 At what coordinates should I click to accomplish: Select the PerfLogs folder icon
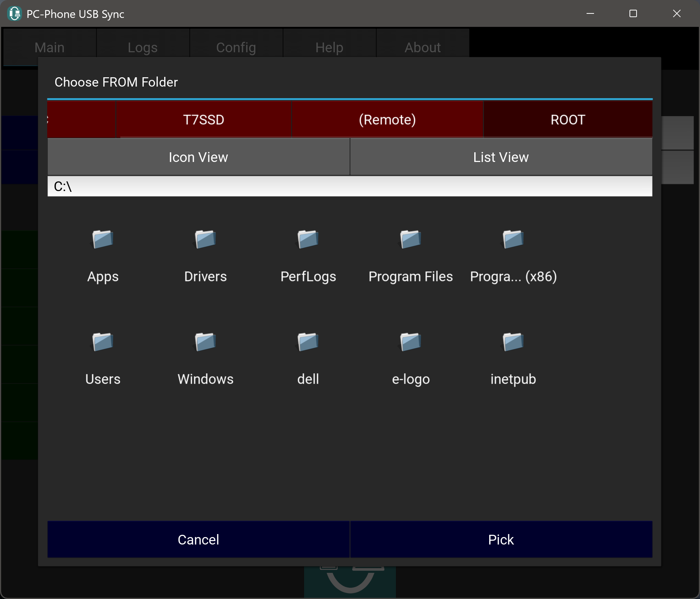308,240
